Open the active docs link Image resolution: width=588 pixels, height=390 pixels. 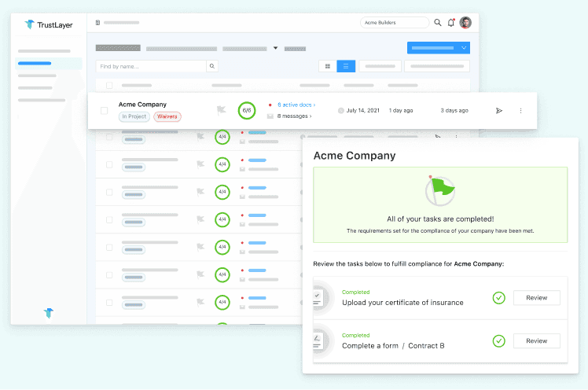296,105
